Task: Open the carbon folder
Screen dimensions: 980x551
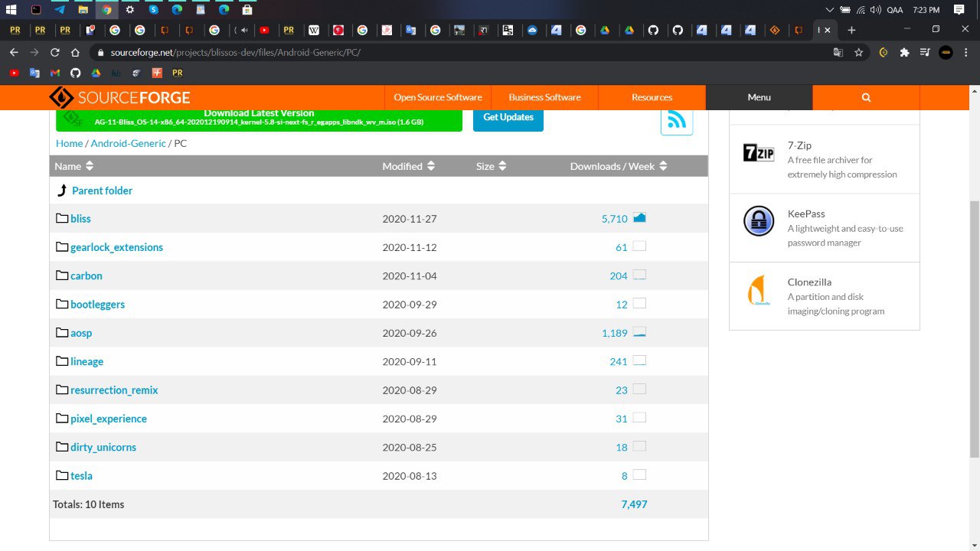Action: tap(87, 275)
